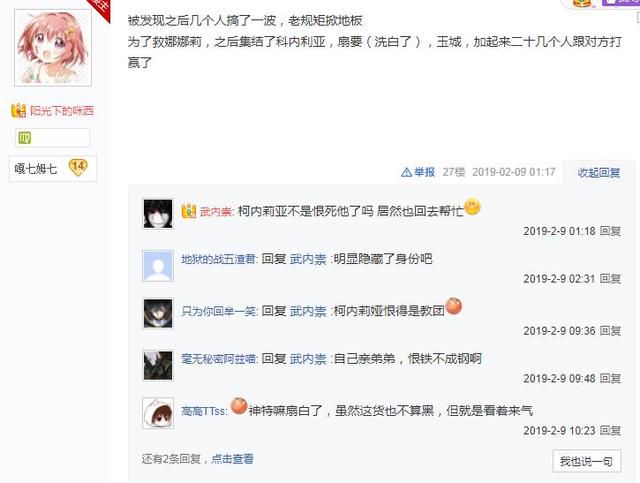Viewport: 640px width, 483px height.
Task: Click the default silhouette avatar of 地狱的战五渣君
Action: click(158, 266)
